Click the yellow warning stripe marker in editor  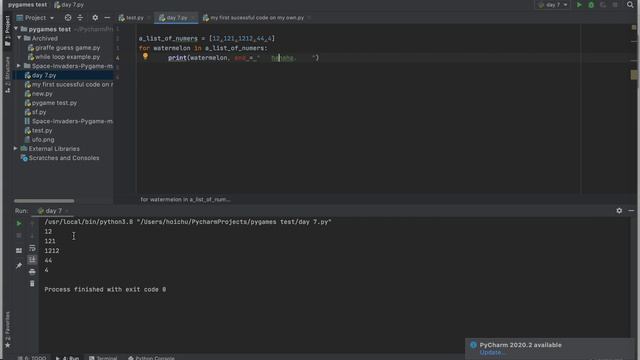point(633,75)
